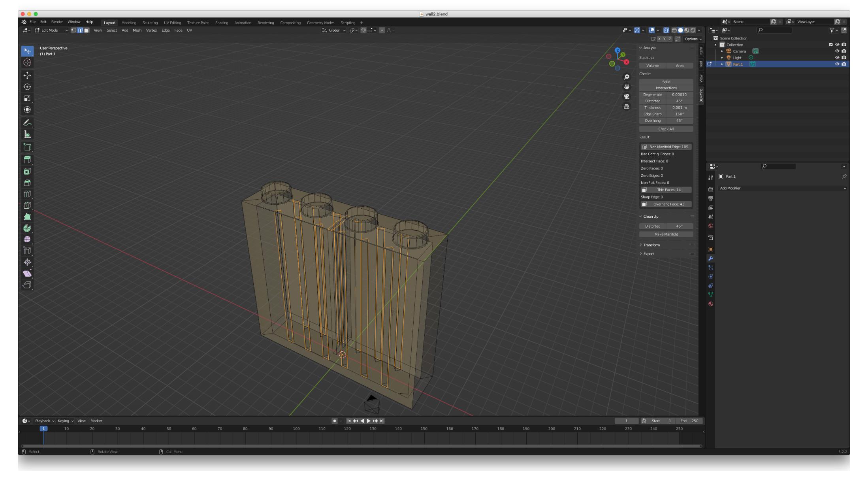This screenshot has height=481, width=868.
Task: Select the Rotate tool
Action: click(27, 87)
